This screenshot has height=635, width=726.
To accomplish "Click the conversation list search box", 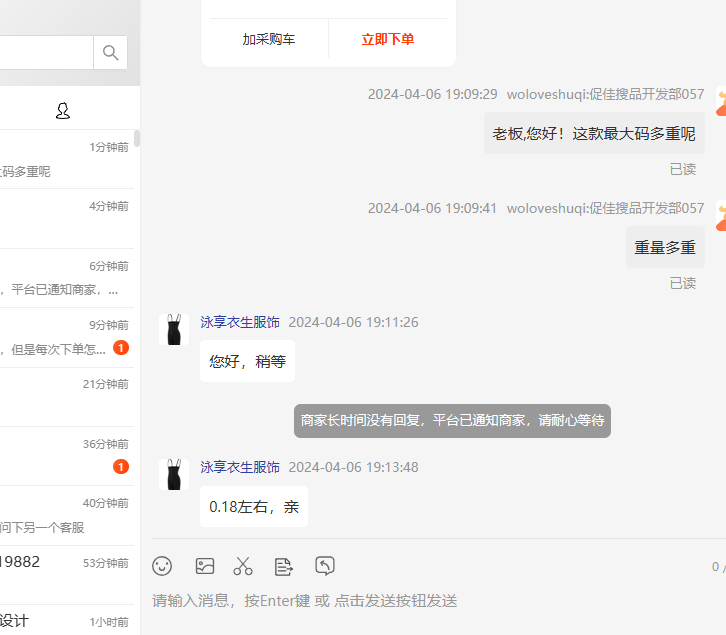I will [45, 53].
